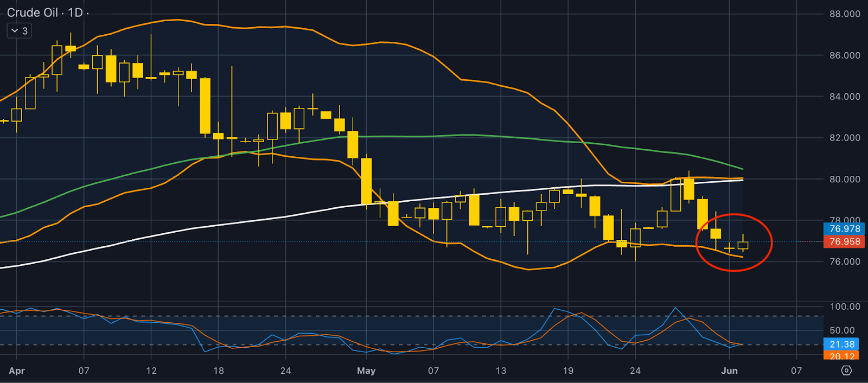Click the 82.000 price axis label
The height and width of the screenshot is (383, 868).
(845, 138)
